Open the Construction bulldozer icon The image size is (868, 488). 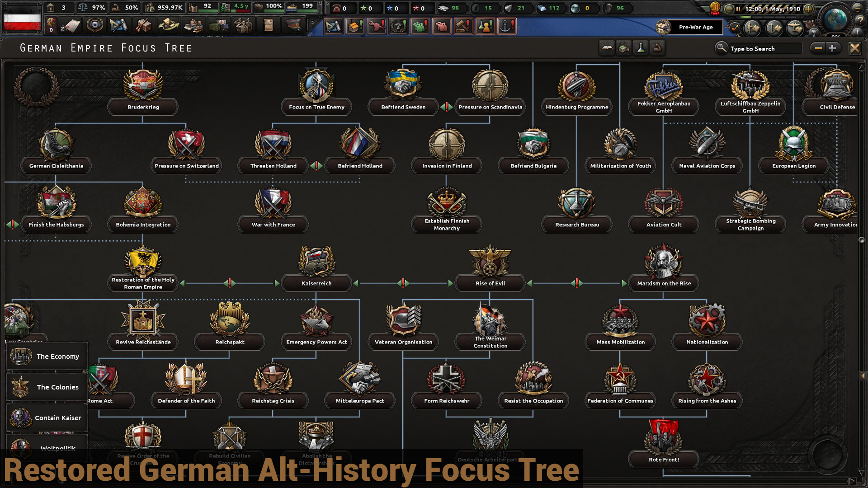pos(193,25)
